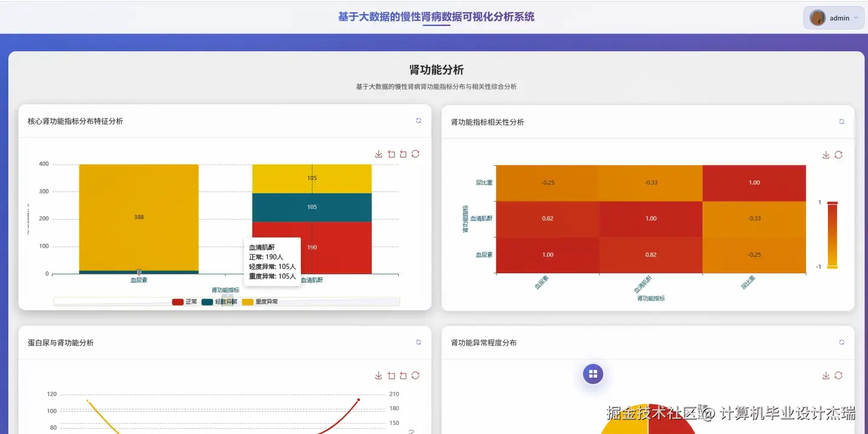Click the system title 基于大数据的慢性肾病数据可视化分析系统
This screenshot has width=868, height=434.
pos(436,17)
